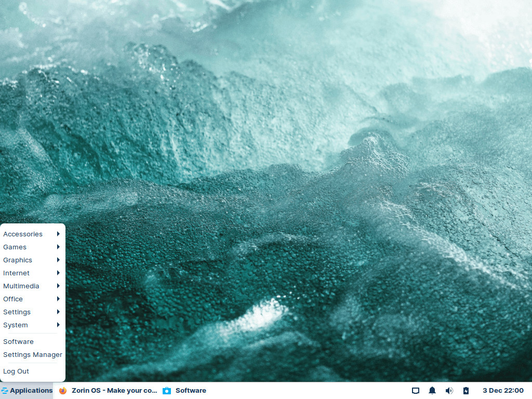This screenshot has height=399, width=532.
Task: Open Firefox from the taskbar icon
Action: (x=63, y=390)
